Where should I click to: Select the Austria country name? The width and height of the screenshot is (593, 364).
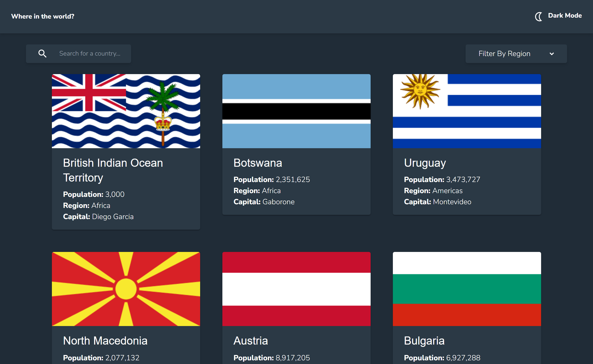(x=251, y=341)
